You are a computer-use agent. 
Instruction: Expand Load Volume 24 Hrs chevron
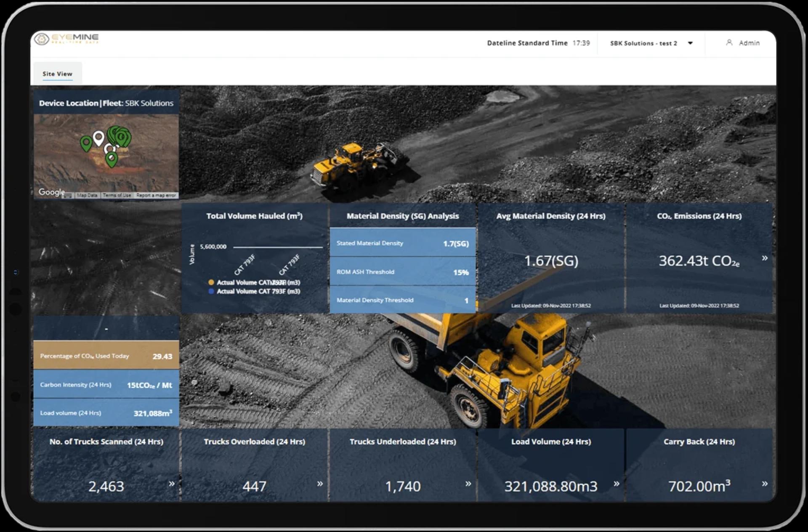click(617, 484)
